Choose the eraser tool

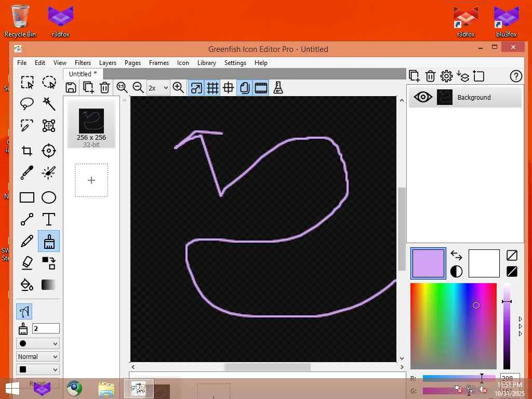point(27,263)
